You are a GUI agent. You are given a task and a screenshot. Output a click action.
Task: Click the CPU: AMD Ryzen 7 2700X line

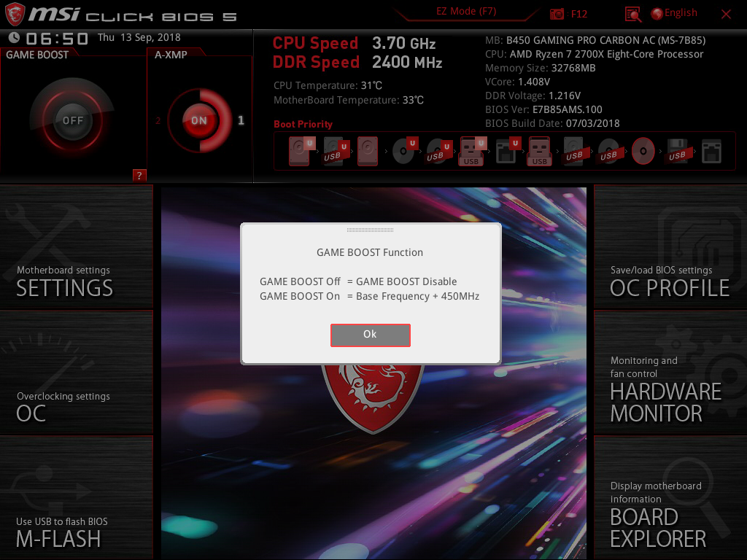(x=594, y=54)
